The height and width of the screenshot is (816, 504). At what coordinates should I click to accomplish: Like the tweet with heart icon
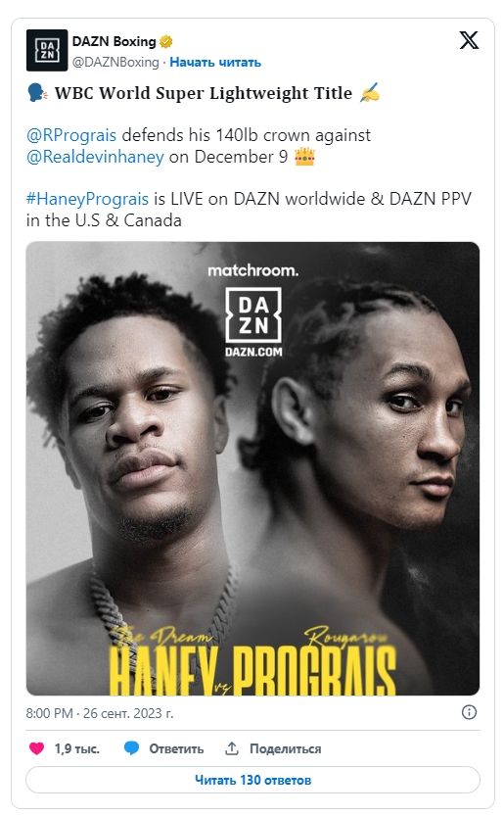coord(36,748)
